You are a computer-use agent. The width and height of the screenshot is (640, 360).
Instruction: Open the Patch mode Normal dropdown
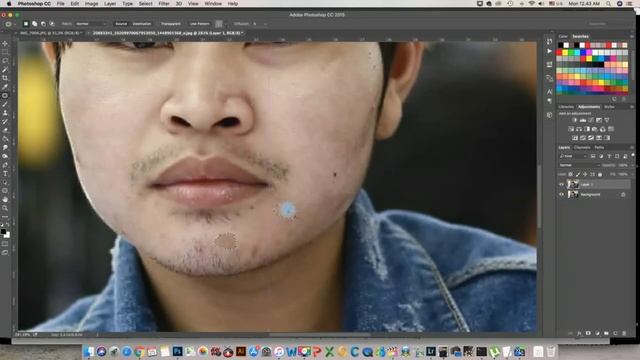pyautogui.click(x=91, y=24)
